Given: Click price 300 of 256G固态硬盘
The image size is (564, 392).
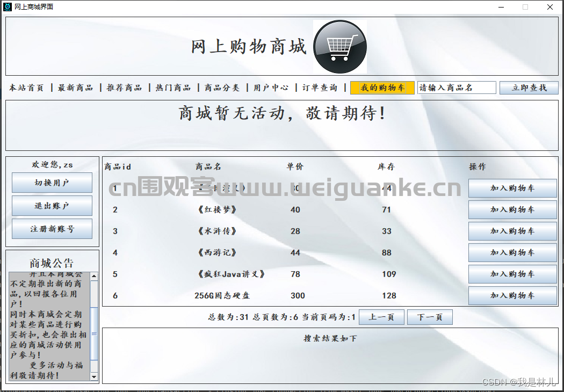Looking at the screenshot, I should (298, 296).
